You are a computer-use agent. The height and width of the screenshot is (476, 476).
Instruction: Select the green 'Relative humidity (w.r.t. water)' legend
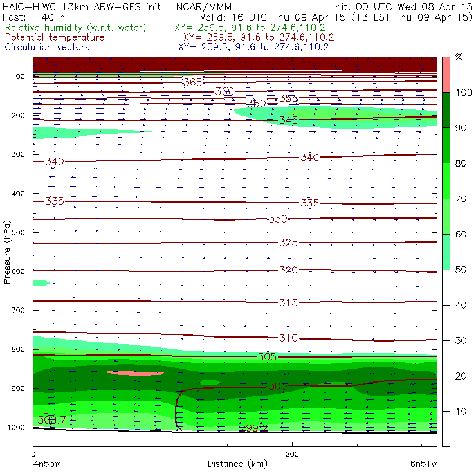tap(76, 28)
